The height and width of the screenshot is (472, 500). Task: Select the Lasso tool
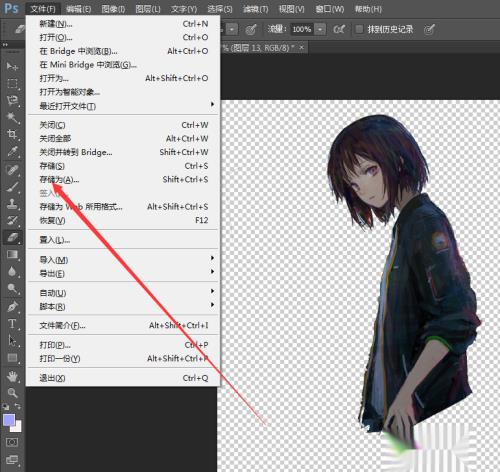(12, 100)
